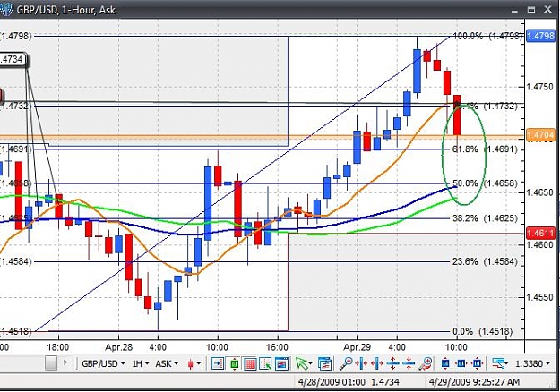560x392 pixels.
Task: Click the green candle chart icon
Action: point(234,363)
